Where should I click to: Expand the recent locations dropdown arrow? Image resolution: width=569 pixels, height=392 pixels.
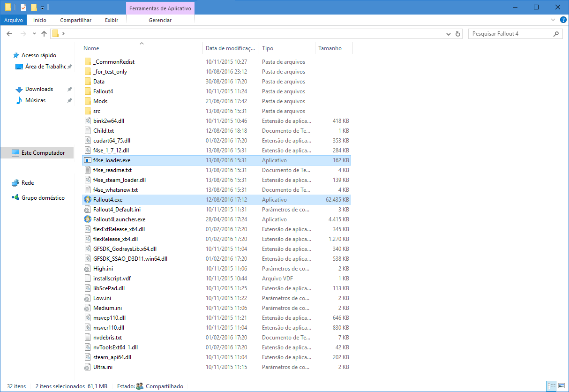34,34
